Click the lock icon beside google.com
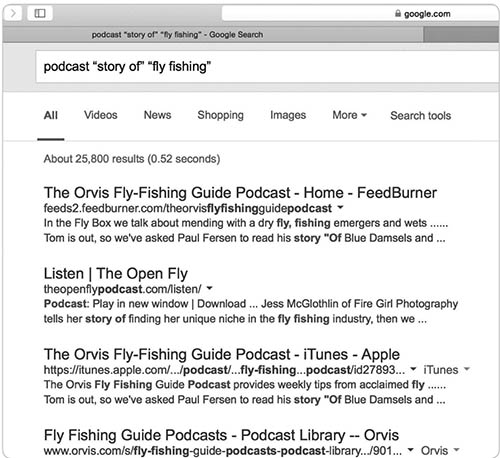 pyautogui.click(x=398, y=13)
